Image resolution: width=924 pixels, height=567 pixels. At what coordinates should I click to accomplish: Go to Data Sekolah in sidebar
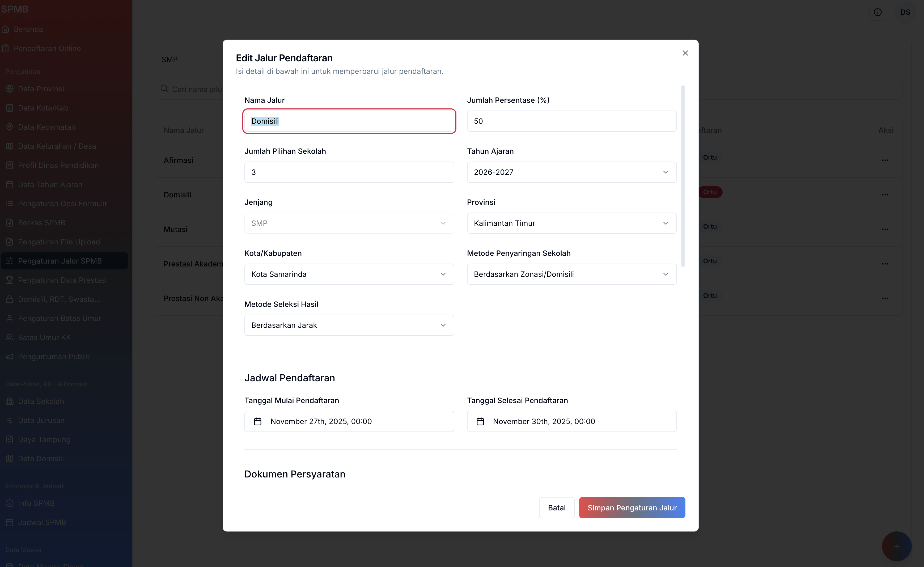pos(41,401)
